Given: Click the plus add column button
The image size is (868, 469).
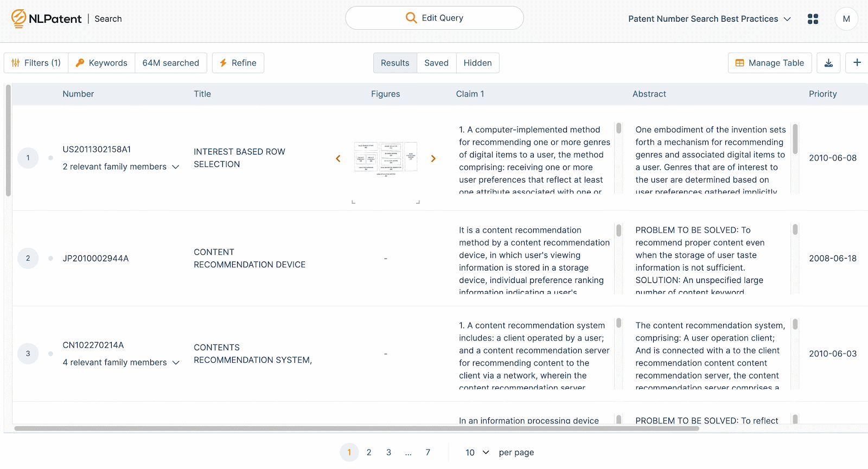Looking at the screenshot, I should pyautogui.click(x=857, y=63).
